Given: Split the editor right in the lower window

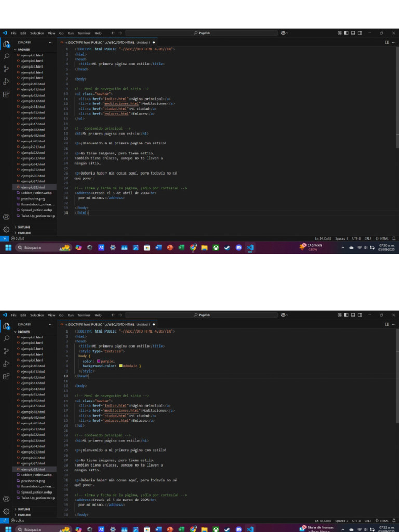Looking at the screenshot, I should [387, 324].
